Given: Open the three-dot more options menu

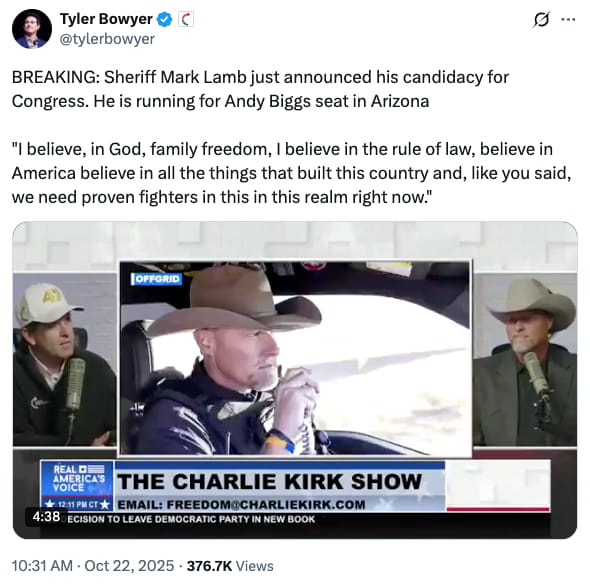Looking at the screenshot, I should [568, 19].
